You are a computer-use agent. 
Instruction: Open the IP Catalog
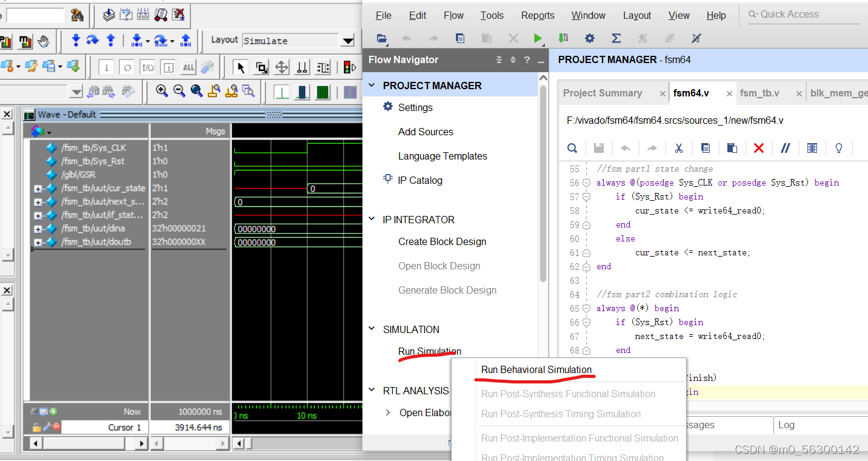coord(420,180)
